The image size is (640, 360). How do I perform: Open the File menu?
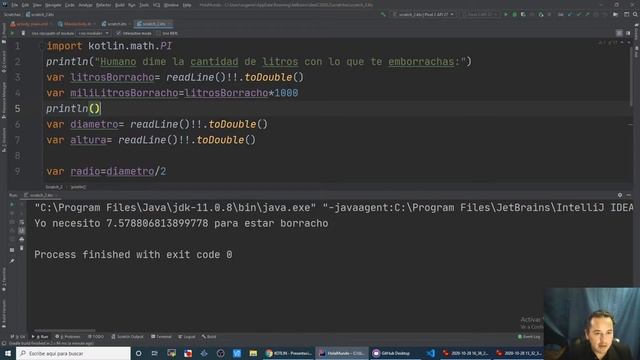click(15, 5)
